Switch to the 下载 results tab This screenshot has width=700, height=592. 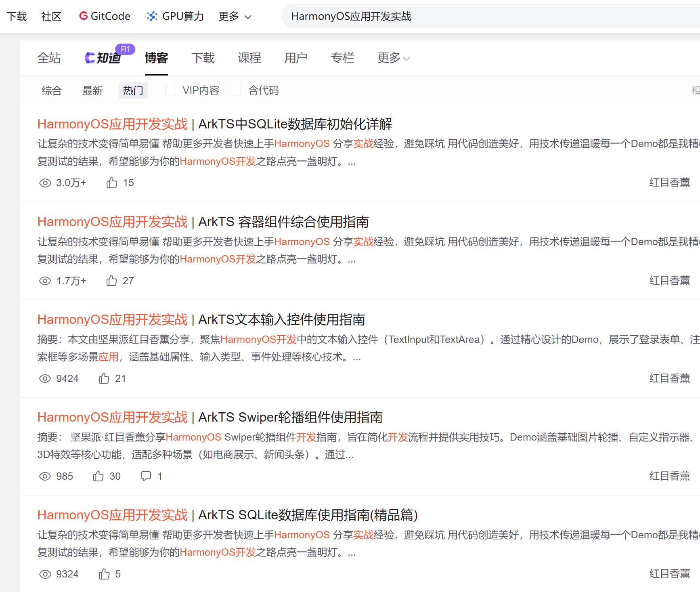click(x=203, y=58)
